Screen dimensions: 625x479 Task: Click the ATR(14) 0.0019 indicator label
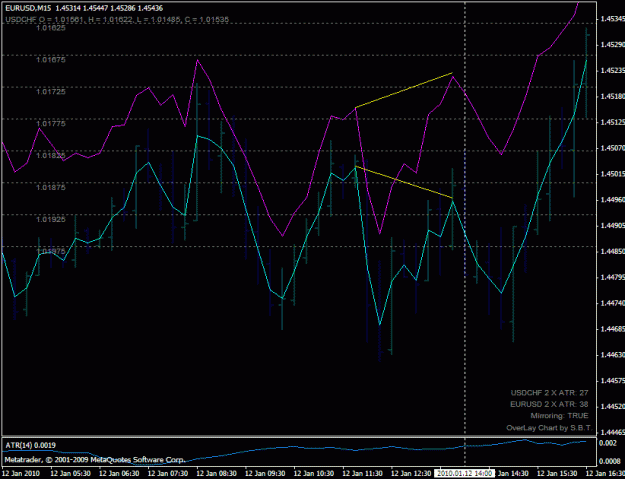(x=30, y=445)
